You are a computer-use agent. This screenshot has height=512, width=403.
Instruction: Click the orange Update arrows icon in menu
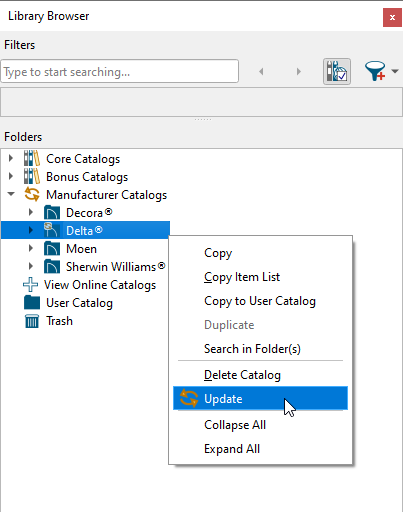189,398
